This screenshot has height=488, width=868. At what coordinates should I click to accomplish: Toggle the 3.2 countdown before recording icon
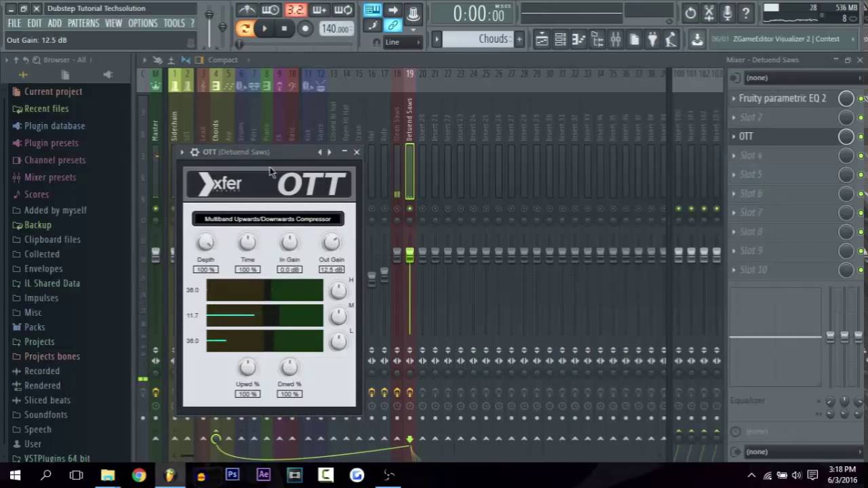295,9
